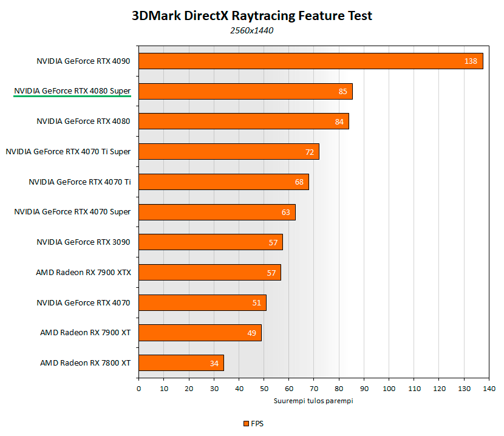
Task: Click the 51 value on the bar
Action: [x=256, y=302]
